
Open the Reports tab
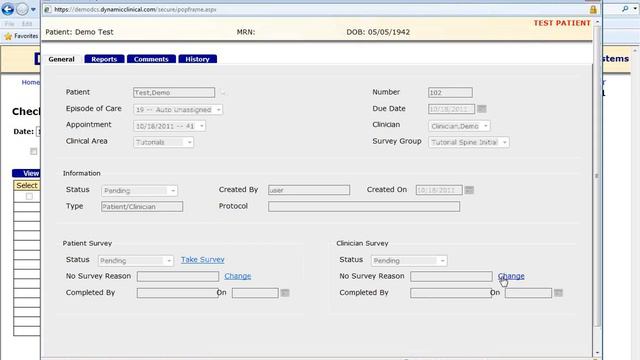pos(104,59)
